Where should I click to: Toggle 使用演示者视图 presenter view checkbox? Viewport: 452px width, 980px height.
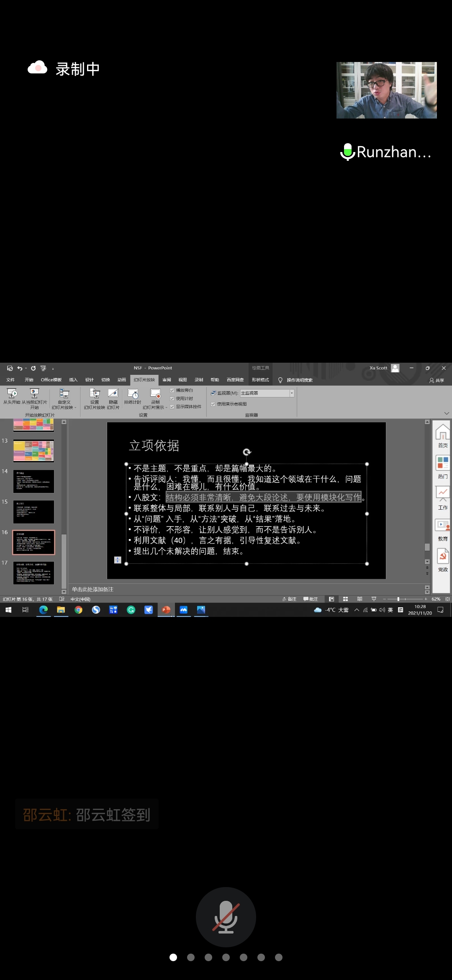tap(213, 404)
